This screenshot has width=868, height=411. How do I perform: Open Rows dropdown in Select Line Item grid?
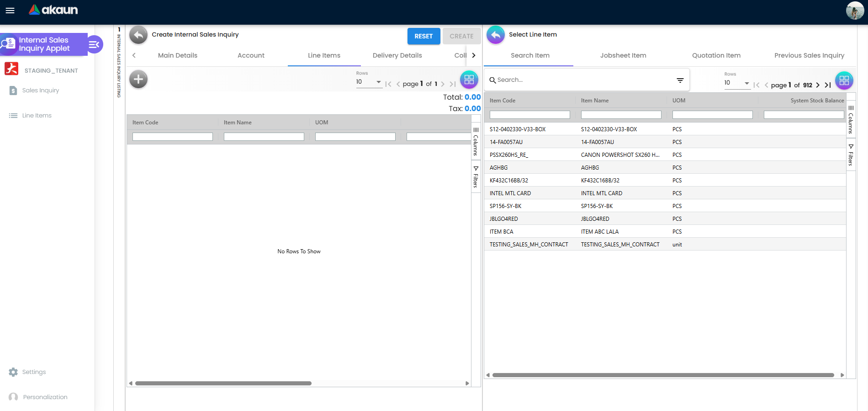pos(736,83)
